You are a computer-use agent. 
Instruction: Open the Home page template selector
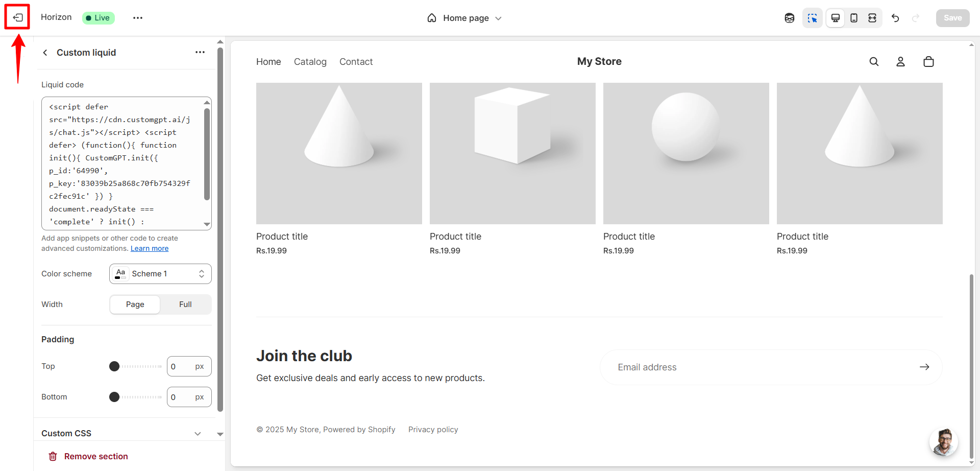(x=464, y=18)
